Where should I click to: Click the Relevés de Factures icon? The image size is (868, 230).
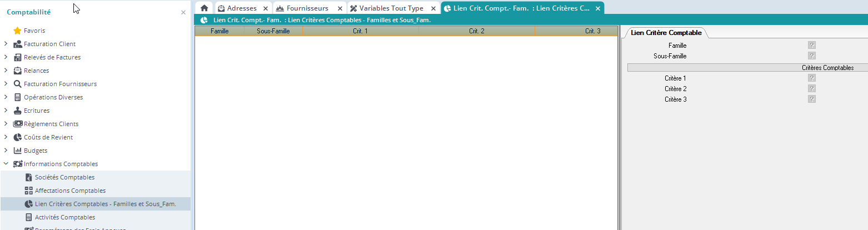coord(17,57)
